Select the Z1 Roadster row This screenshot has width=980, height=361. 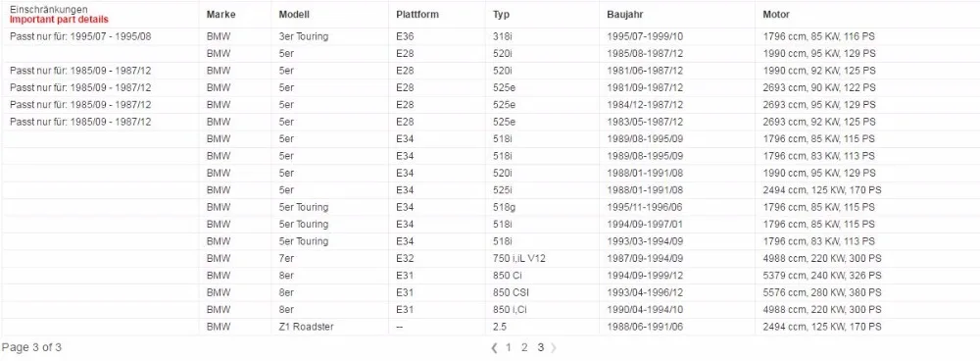[490, 327]
